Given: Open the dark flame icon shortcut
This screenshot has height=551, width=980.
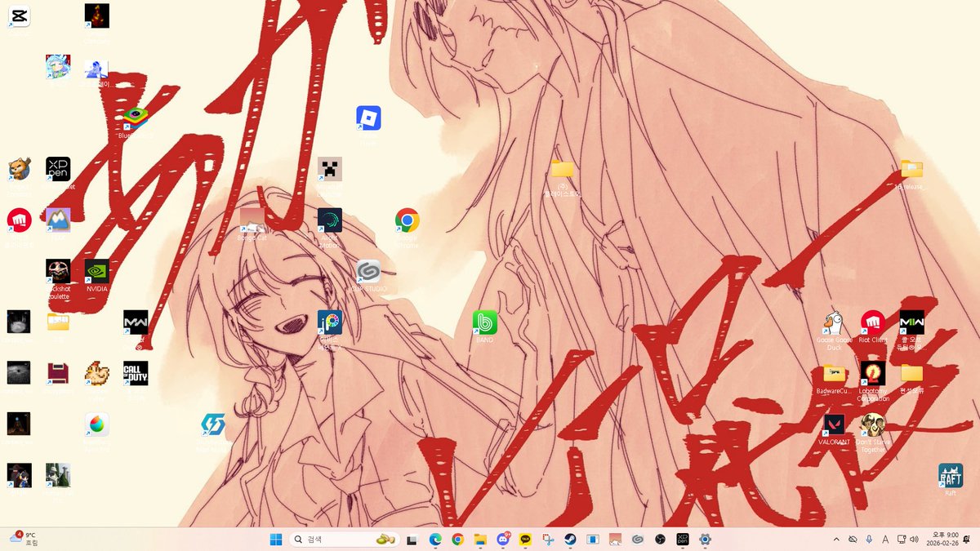Looking at the screenshot, I should click(96, 16).
